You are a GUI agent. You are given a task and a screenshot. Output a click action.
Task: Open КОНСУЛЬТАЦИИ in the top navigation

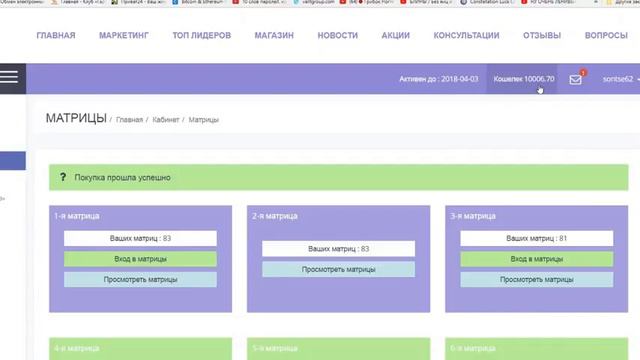tap(467, 36)
